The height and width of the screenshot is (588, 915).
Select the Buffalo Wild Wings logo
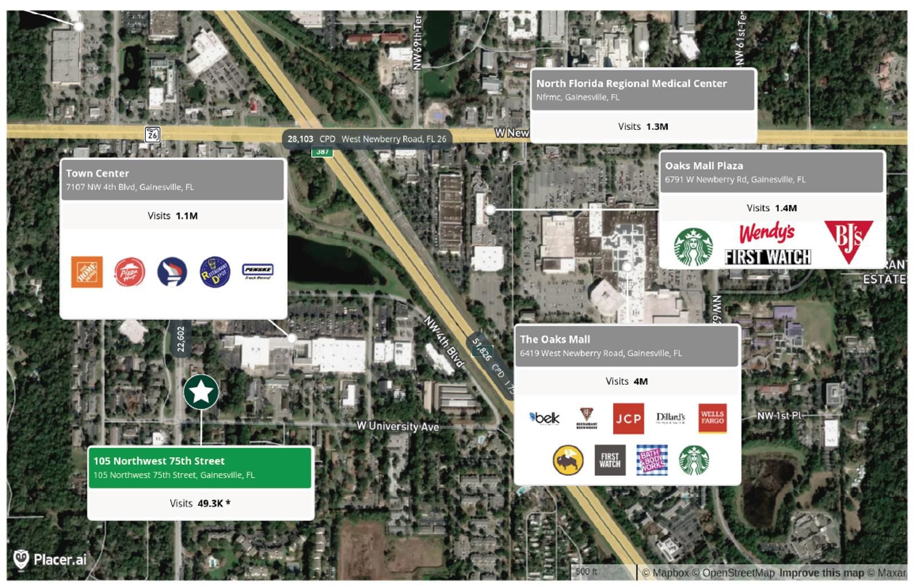click(x=568, y=460)
